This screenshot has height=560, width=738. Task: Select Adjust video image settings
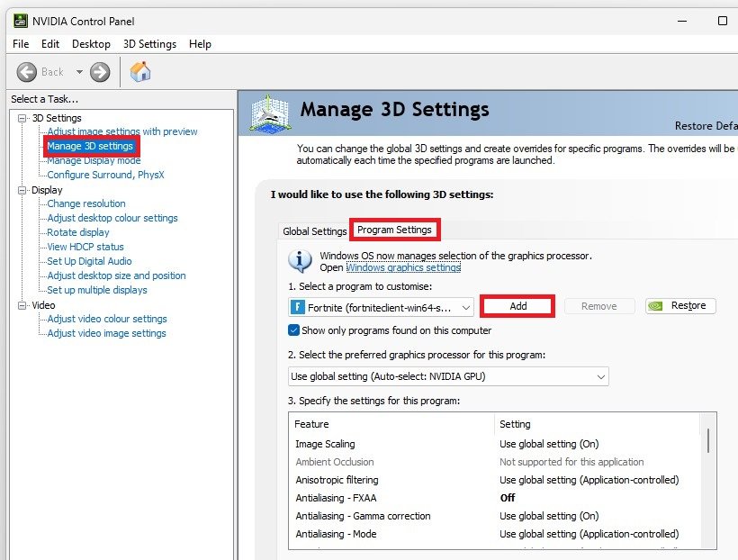pos(106,333)
